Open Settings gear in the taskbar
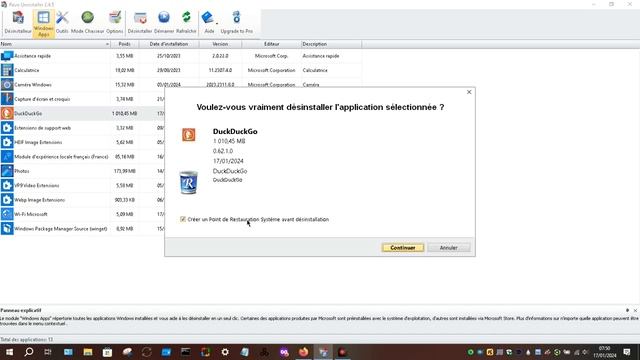This screenshot has height=360, width=640. (x=225, y=352)
